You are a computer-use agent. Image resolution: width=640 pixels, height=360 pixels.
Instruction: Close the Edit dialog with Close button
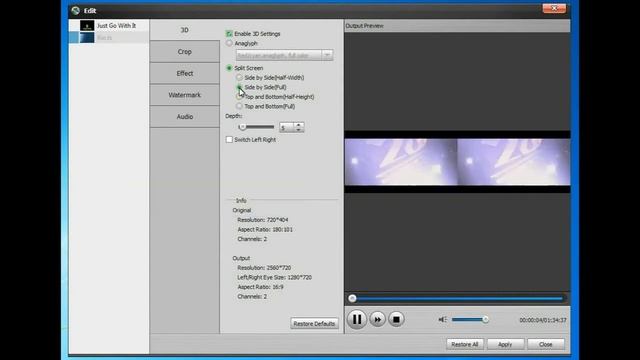tap(546, 344)
